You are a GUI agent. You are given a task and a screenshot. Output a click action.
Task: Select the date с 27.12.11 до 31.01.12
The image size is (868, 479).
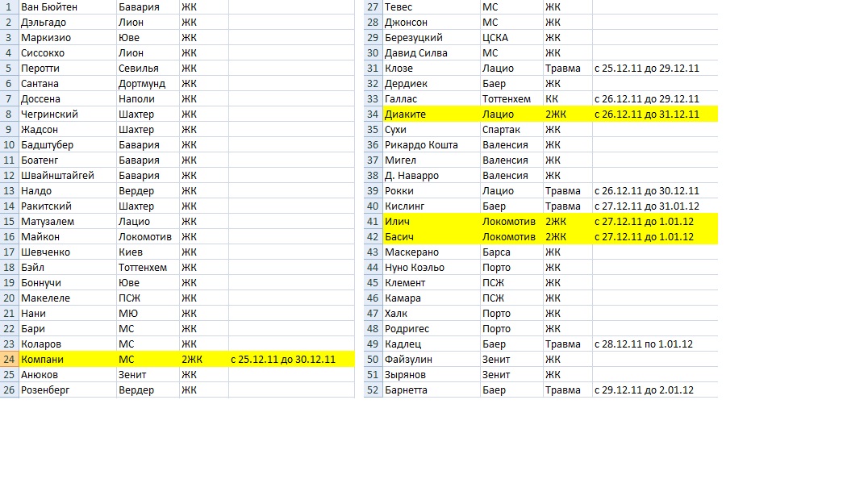pos(655,206)
